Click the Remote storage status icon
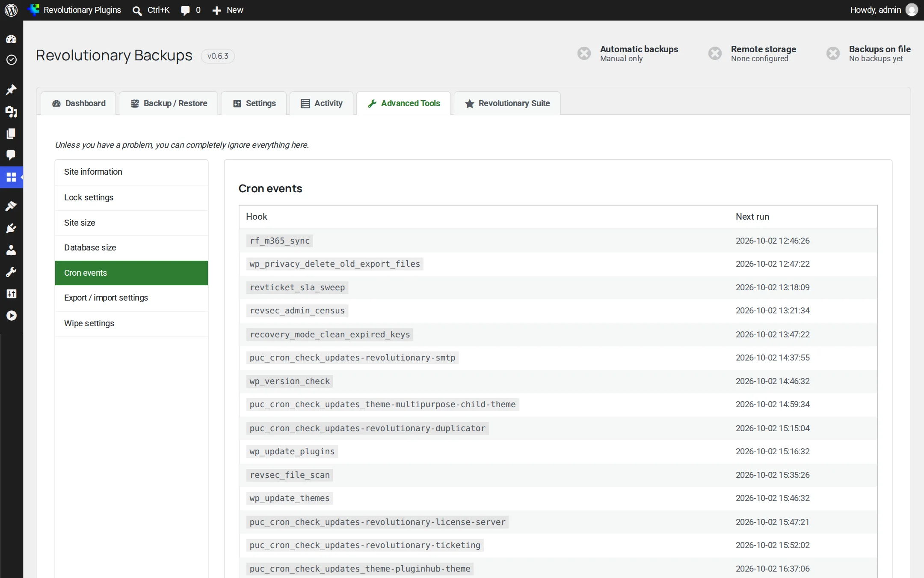The image size is (924, 578). click(715, 54)
